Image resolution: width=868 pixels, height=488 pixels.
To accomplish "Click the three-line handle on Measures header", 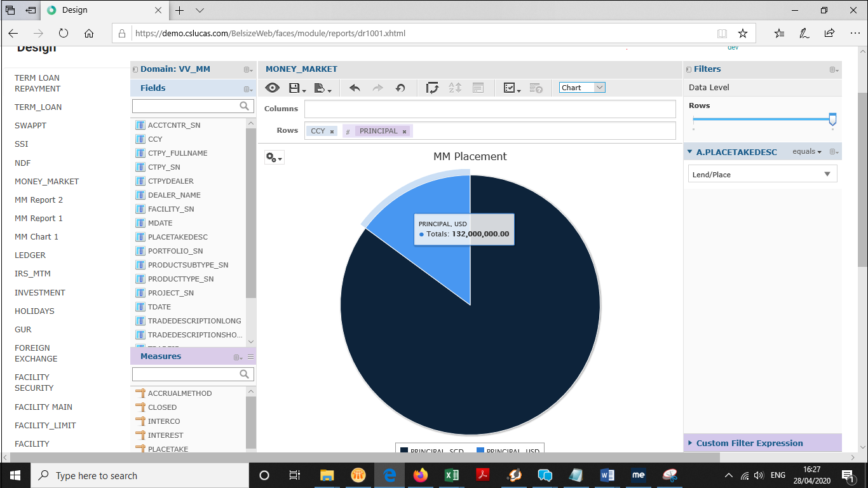I will (250, 357).
